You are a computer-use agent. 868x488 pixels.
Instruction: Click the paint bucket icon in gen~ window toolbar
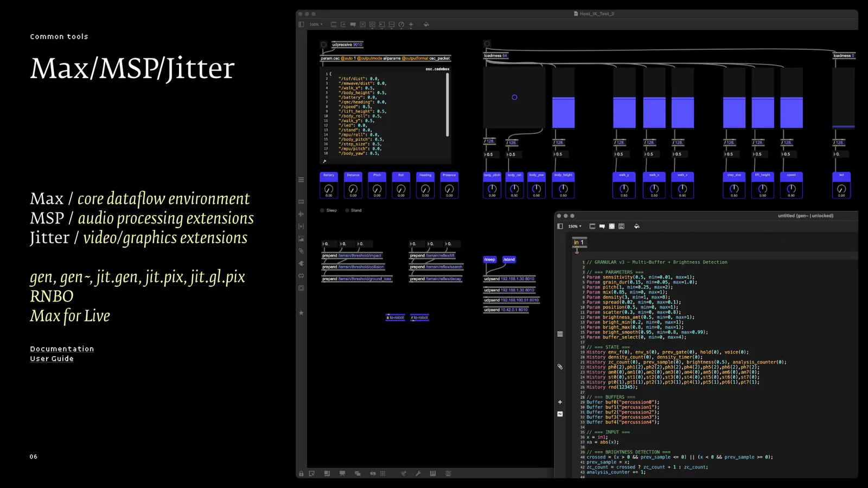coord(636,226)
